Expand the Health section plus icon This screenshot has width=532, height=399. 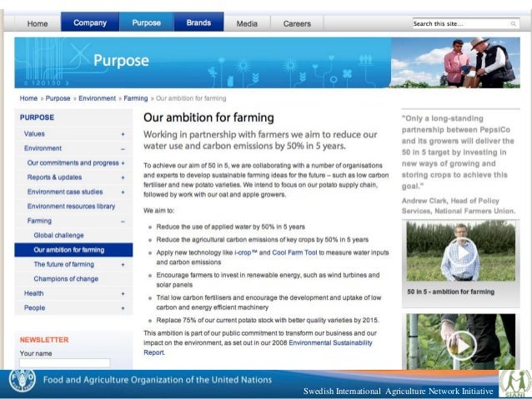(123, 294)
